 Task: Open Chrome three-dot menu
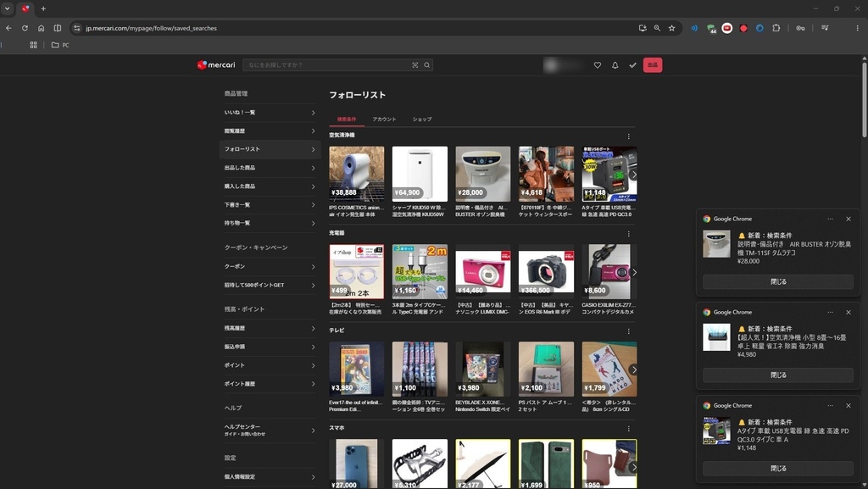point(858,28)
